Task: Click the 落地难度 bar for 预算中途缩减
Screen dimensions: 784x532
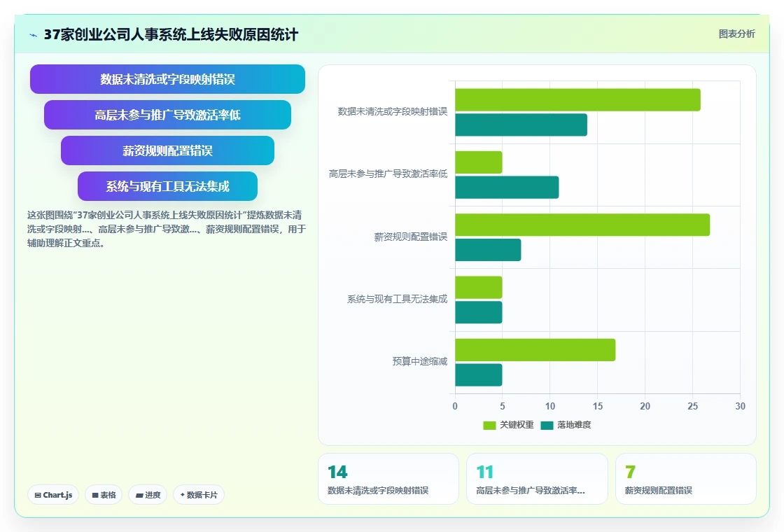Action: pyautogui.click(x=479, y=375)
